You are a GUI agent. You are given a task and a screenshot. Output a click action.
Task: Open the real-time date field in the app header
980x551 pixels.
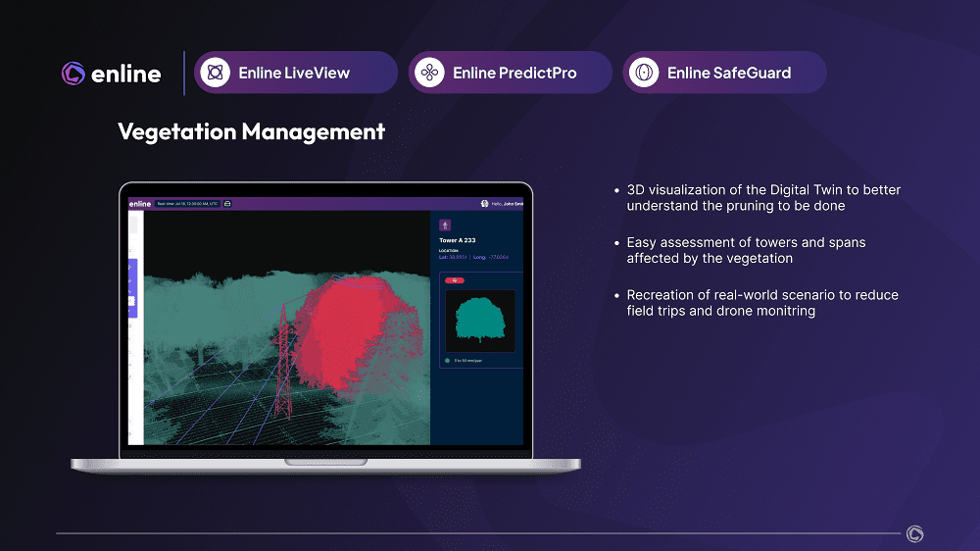pos(187,204)
